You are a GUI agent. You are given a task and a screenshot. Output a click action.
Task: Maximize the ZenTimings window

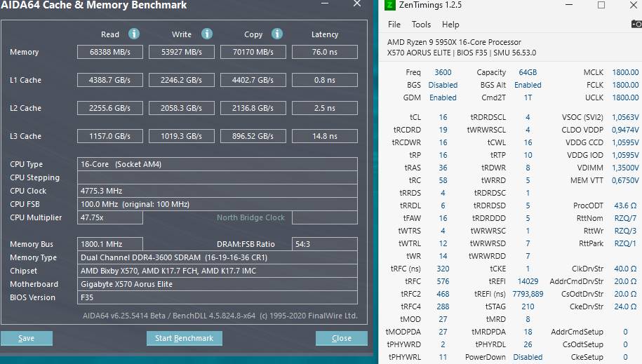[x=601, y=5]
